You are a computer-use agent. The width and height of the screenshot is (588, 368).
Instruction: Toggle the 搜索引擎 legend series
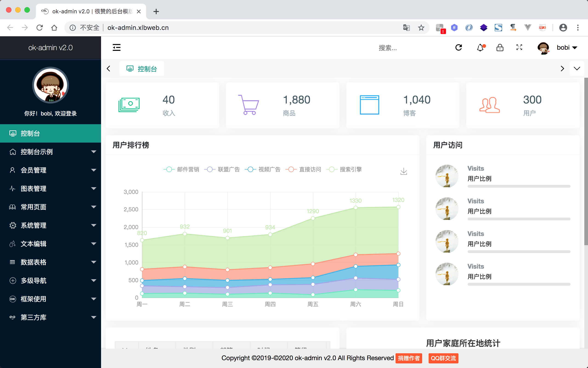click(x=344, y=170)
